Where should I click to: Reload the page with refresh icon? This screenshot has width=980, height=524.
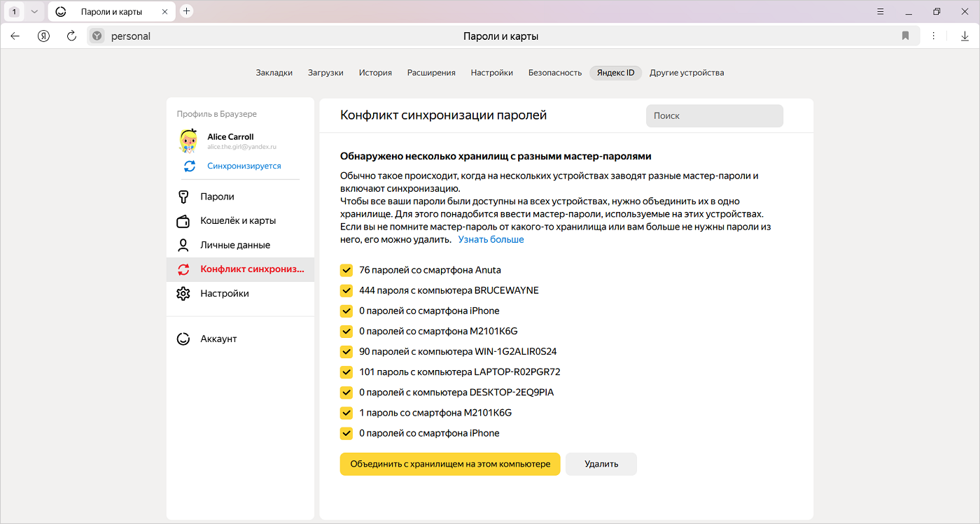71,36
